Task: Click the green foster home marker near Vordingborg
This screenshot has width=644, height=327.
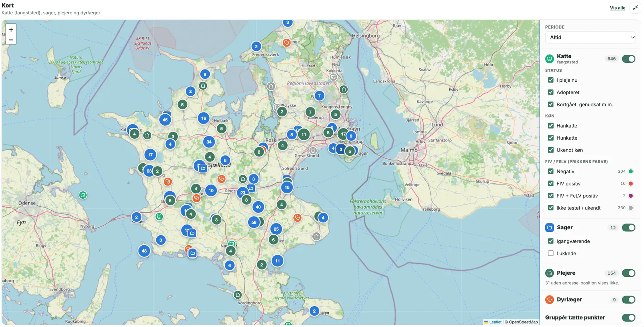Action: point(238,295)
